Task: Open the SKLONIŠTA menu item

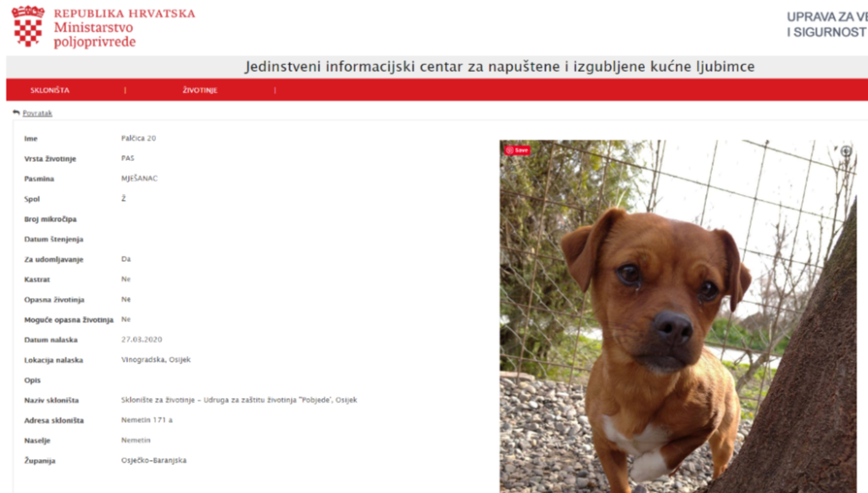Action: [x=50, y=90]
